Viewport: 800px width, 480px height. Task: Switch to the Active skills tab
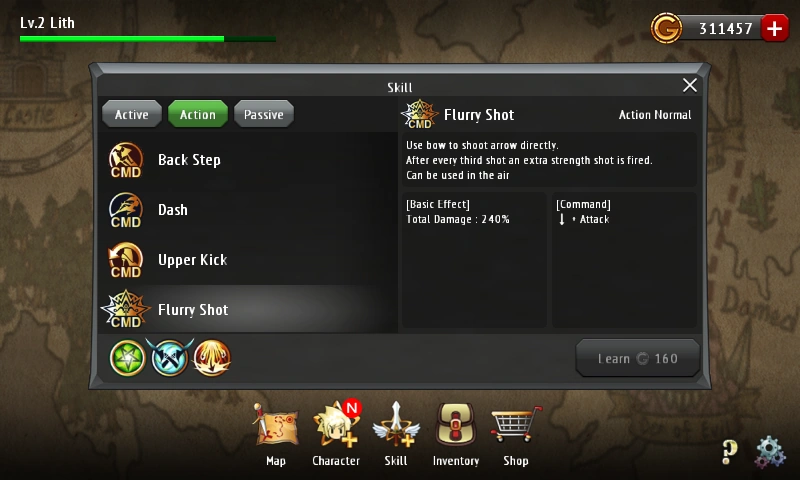click(132, 114)
